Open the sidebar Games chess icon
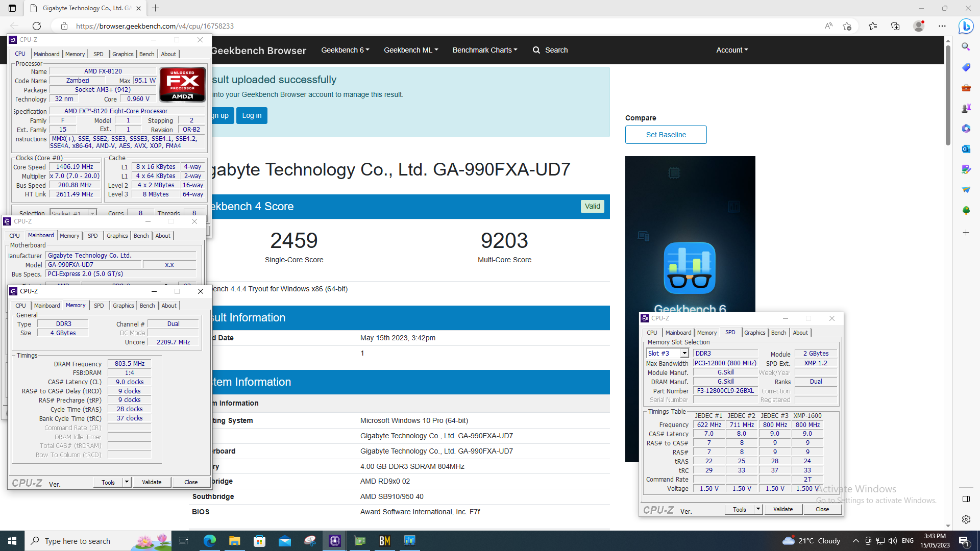This screenshot has width=980, height=551. [x=966, y=108]
